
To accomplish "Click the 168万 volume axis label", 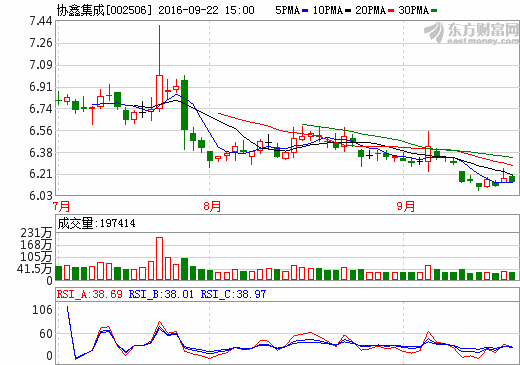I will (36, 245).
